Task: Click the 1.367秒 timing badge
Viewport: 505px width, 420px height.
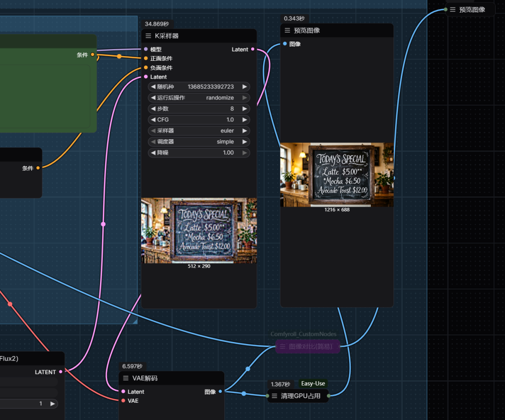Action: [281, 384]
